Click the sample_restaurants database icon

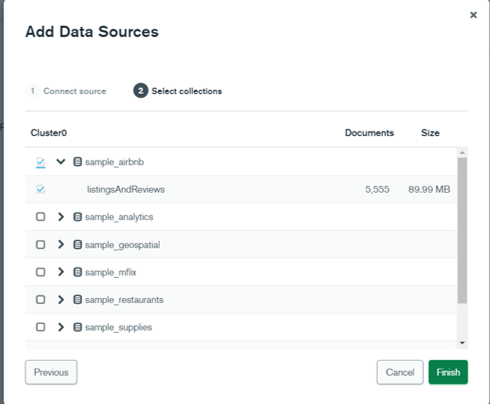(x=77, y=300)
